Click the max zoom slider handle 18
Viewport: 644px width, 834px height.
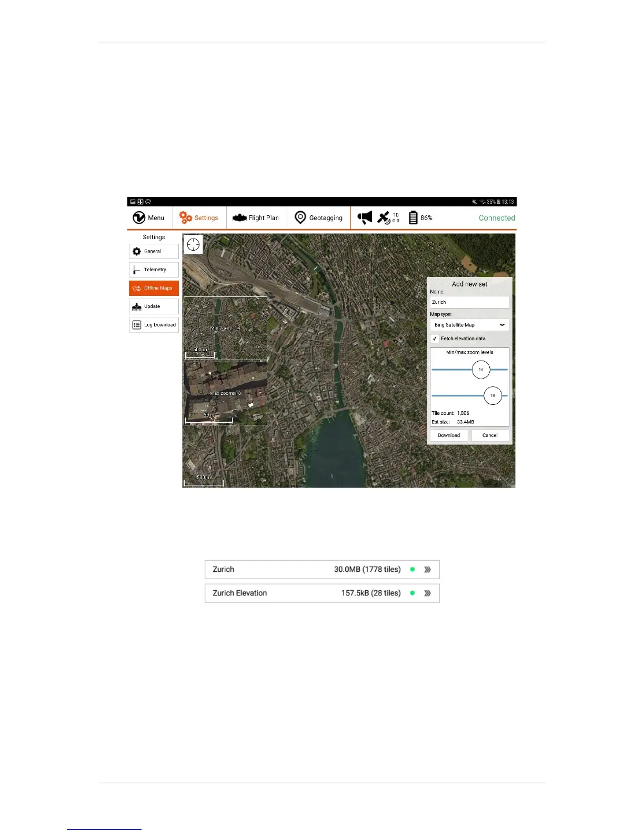492,395
